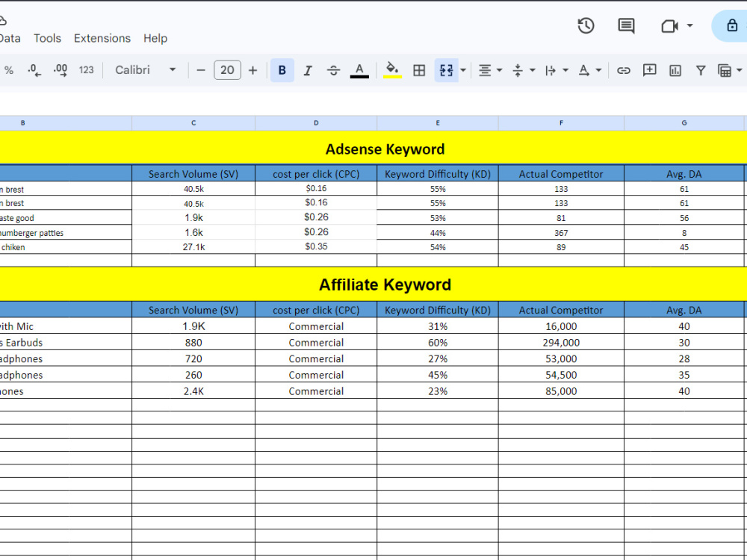Expand the camera meeting dropdown arrow
This screenshot has height=560, width=747.
689,25
